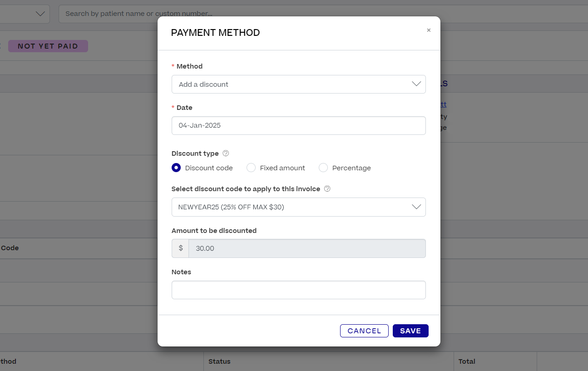Click the Save button
Image resolution: width=588 pixels, height=371 pixels.
(410, 331)
